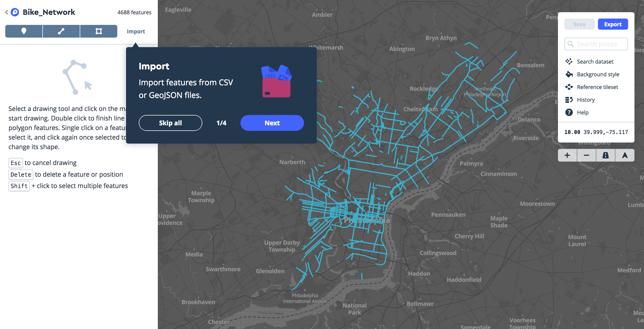
Task: Open the Import tab
Action: (x=136, y=31)
